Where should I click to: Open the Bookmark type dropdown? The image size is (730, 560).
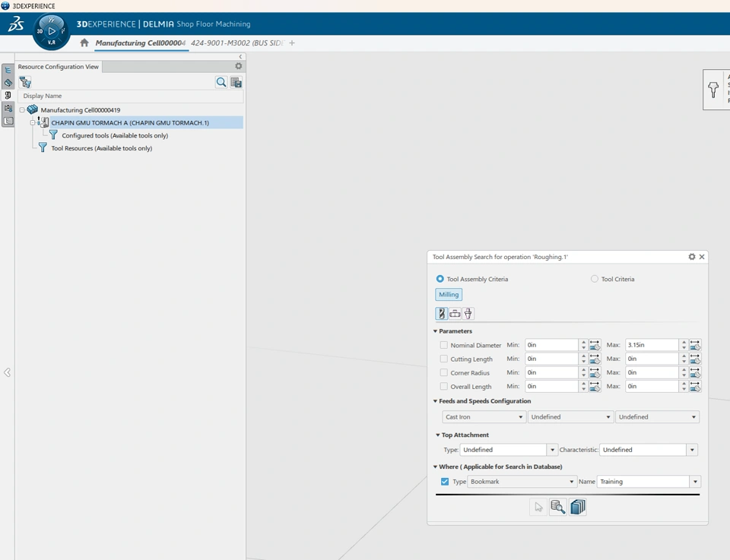click(x=522, y=482)
